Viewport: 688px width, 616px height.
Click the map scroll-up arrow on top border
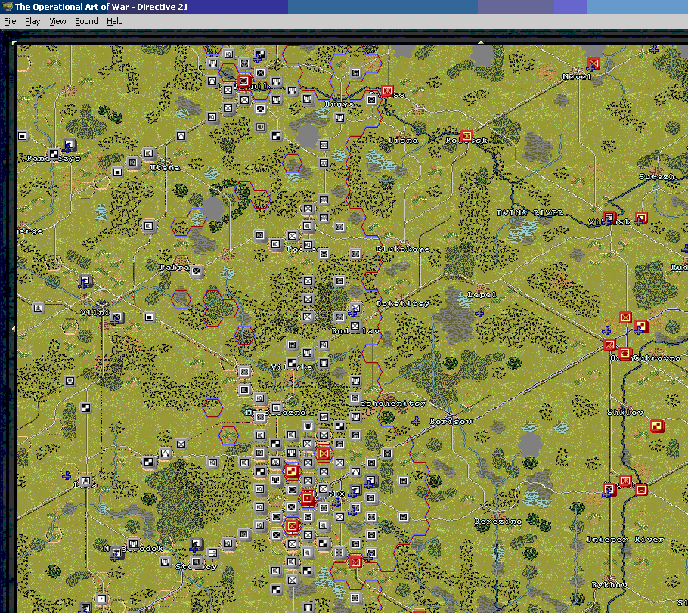pyautogui.click(x=480, y=42)
